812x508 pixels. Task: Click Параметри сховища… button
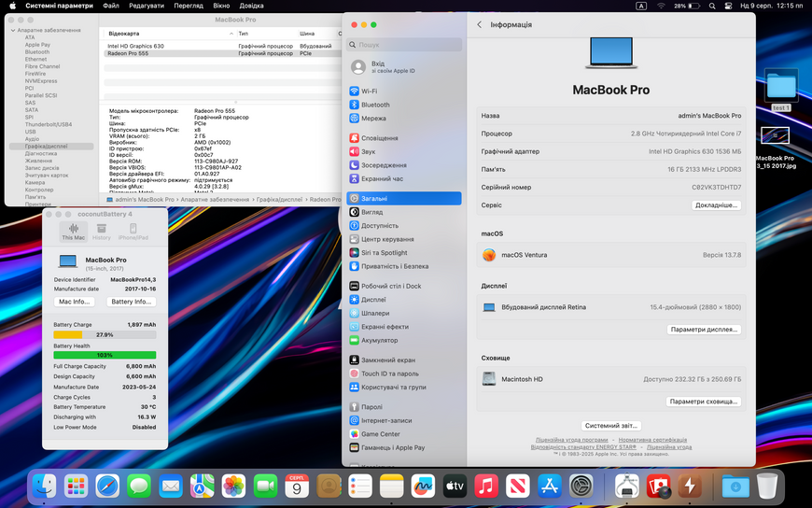(x=703, y=402)
